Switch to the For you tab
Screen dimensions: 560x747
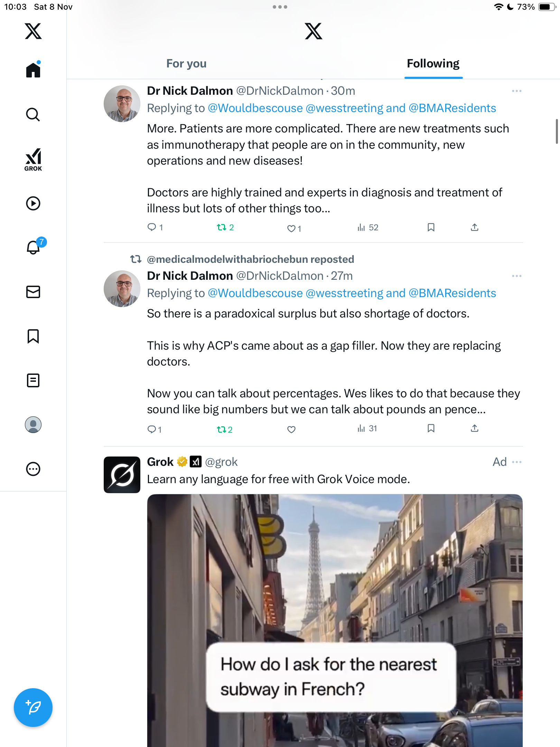point(186,64)
